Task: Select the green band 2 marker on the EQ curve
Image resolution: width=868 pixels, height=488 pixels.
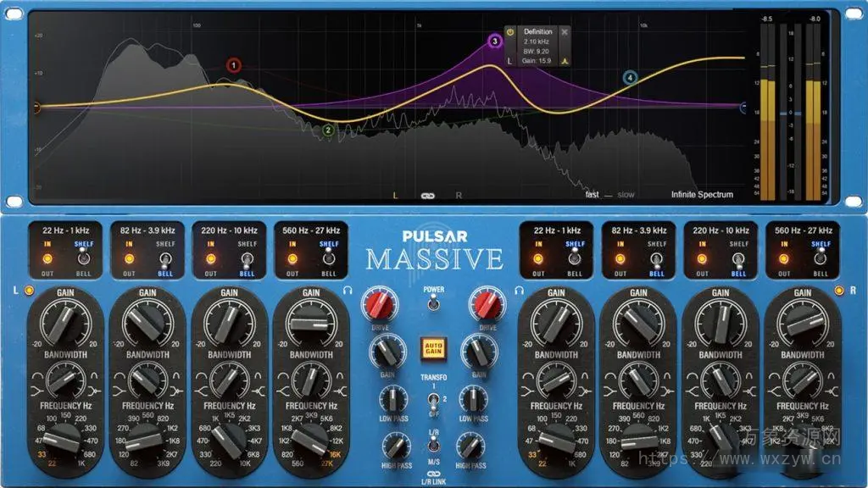Action: pos(328,130)
